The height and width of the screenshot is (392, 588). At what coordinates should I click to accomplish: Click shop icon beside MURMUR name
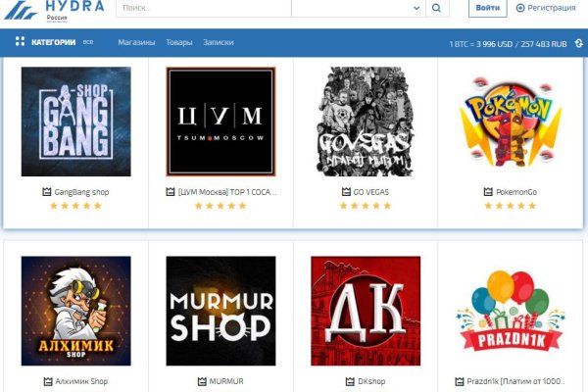pos(202,381)
